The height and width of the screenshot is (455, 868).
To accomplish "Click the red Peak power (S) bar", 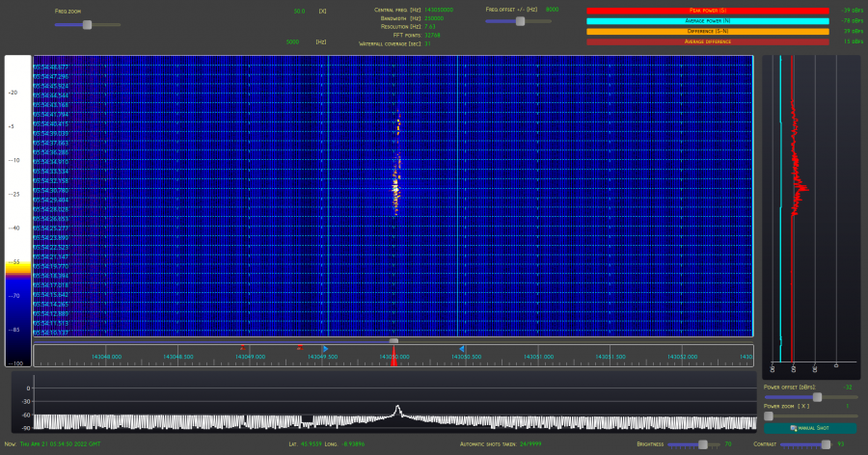I will point(708,11).
